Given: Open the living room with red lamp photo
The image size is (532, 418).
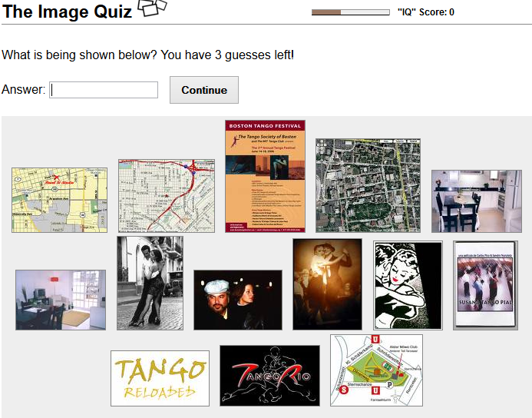Looking at the screenshot, I should click(x=61, y=300).
